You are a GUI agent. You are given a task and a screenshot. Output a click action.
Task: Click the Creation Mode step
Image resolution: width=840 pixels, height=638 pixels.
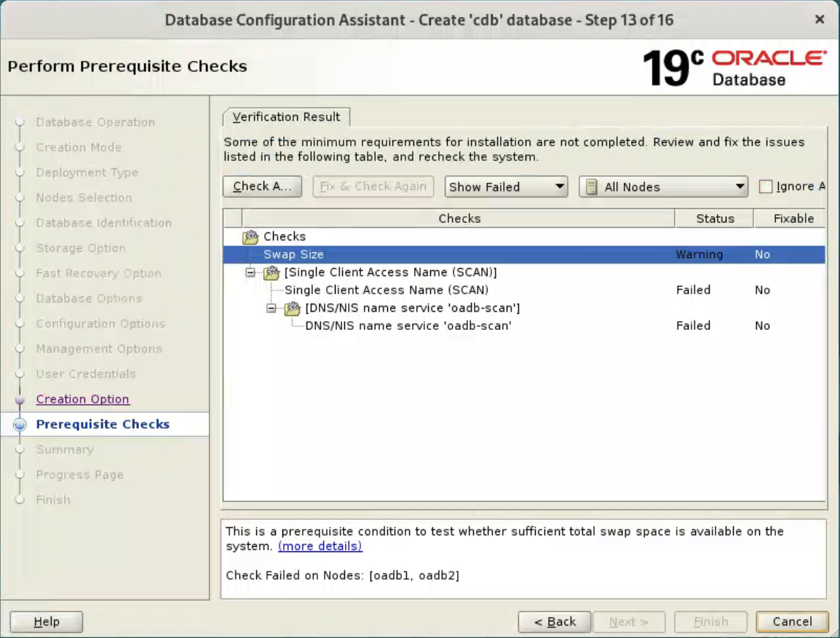point(79,147)
